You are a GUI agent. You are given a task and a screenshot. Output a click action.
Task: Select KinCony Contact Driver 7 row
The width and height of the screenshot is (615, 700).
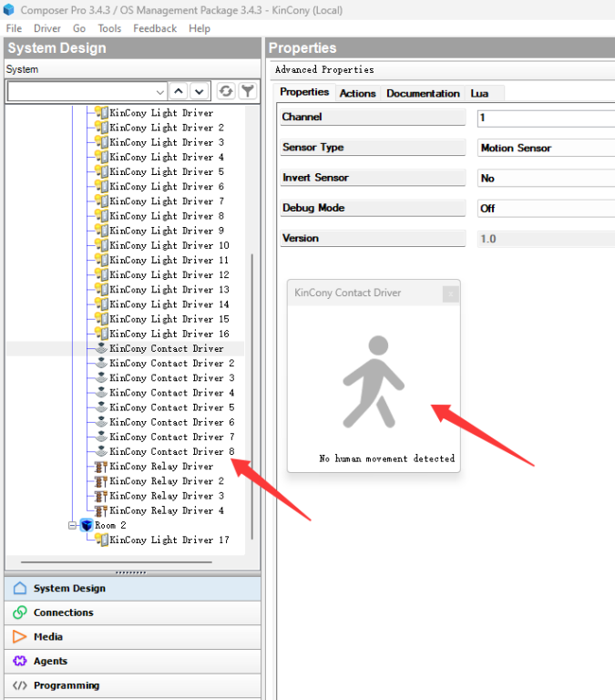click(172, 437)
